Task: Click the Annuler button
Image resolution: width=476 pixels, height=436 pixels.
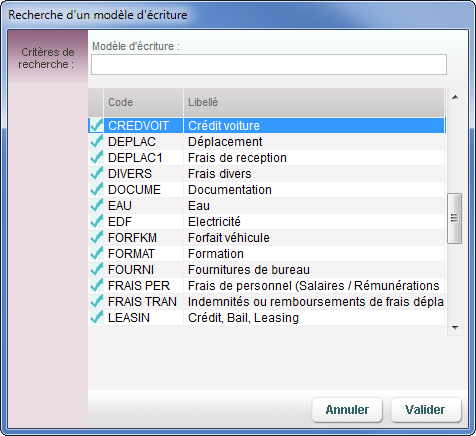Action: pyautogui.click(x=347, y=410)
